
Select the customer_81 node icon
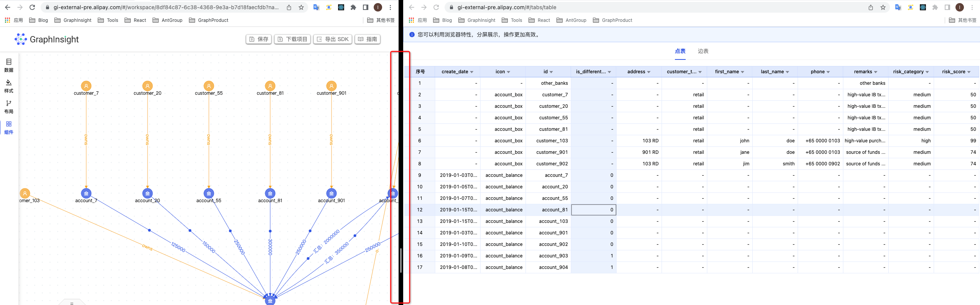(x=270, y=86)
